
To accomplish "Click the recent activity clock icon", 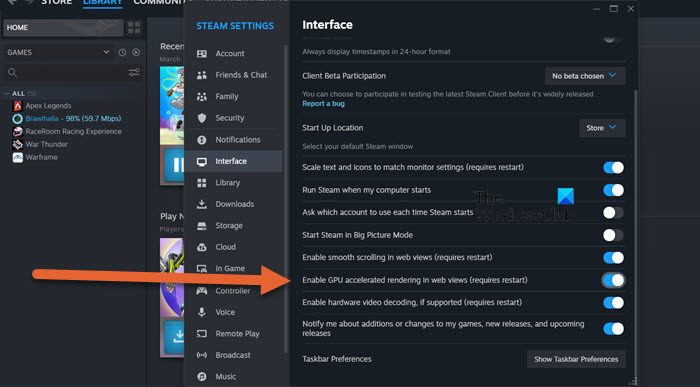I will point(122,52).
